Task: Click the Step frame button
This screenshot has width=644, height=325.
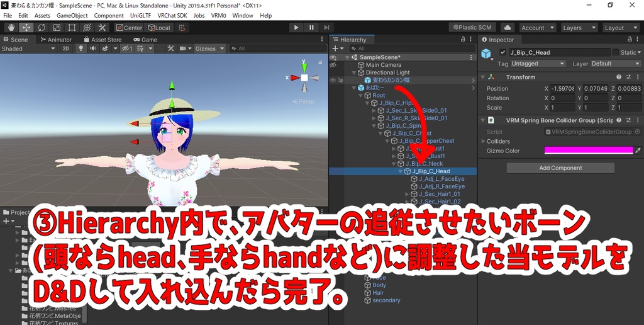Action: click(326, 28)
